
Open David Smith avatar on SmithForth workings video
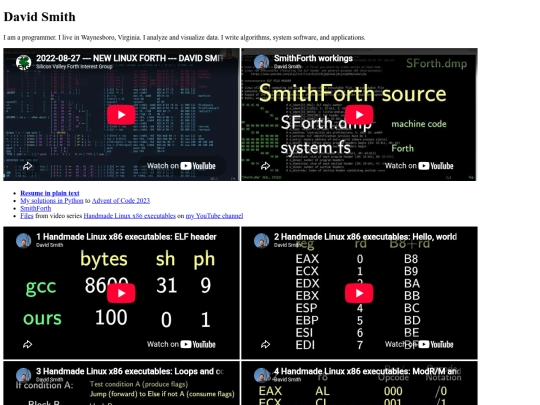[x=261, y=62]
